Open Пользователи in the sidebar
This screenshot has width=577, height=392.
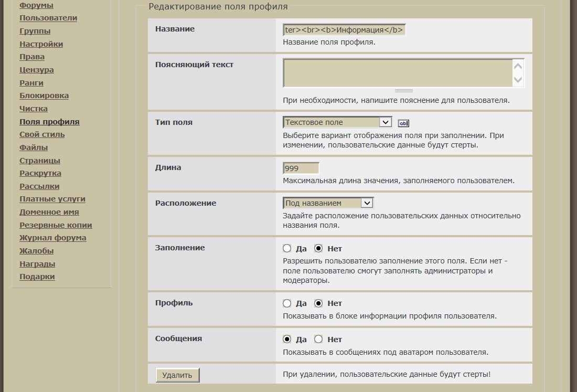(48, 18)
